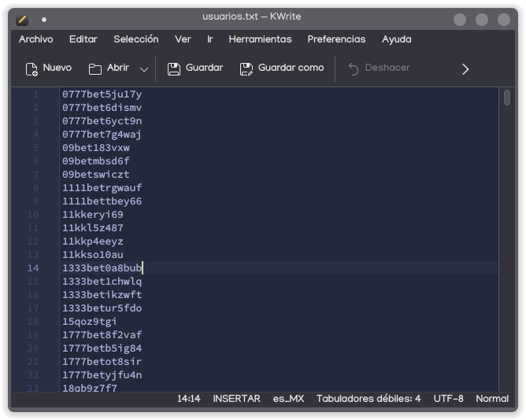Click line number 14 in gutter
The width and height of the screenshot is (526, 420).
33,268
